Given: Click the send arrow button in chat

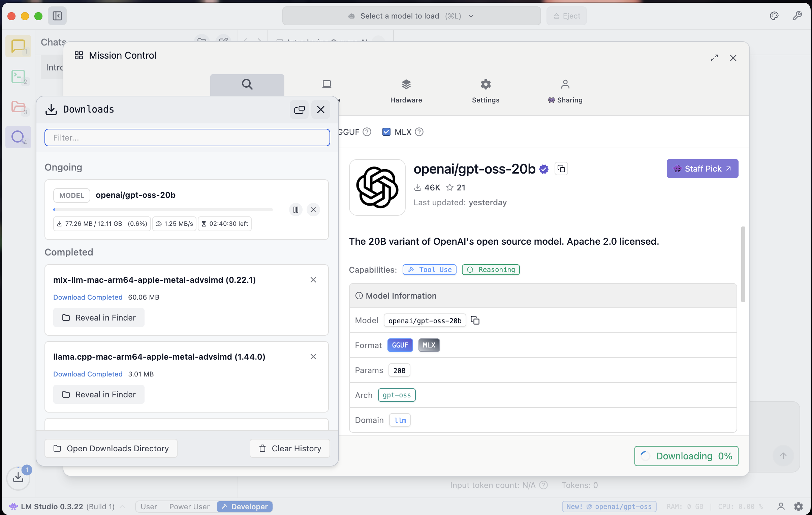Looking at the screenshot, I should (783, 456).
